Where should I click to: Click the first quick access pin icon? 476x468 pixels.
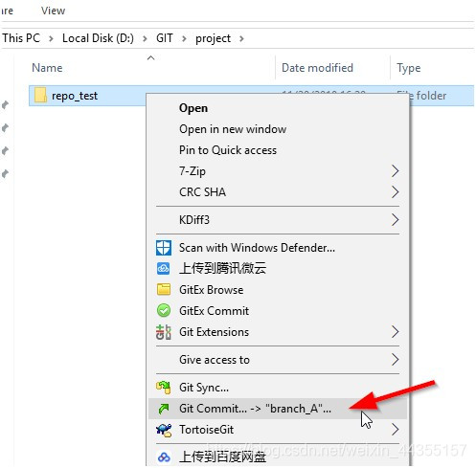[x=5, y=104]
